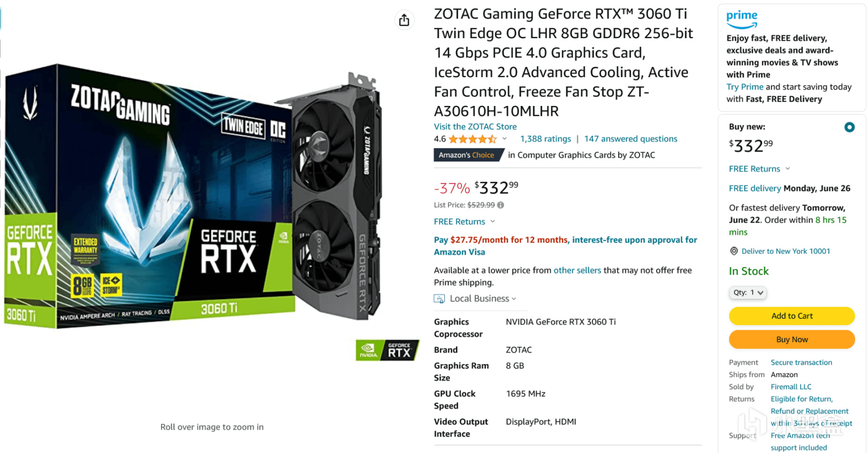Expand the star rating breakdown chevron
The image size is (868, 453).
tap(504, 139)
